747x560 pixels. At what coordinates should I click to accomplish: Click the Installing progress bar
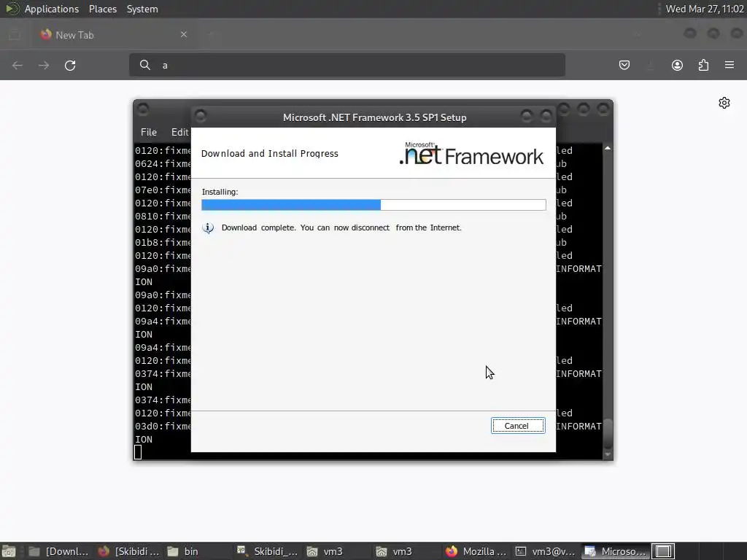click(x=373, y=205)
